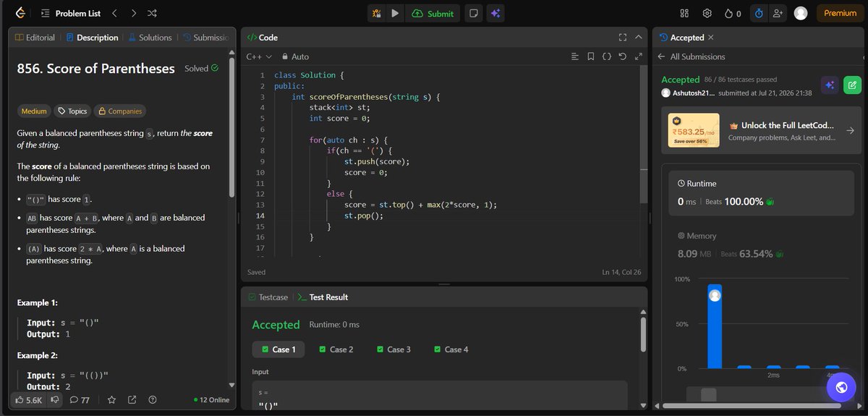Close the Accepted tab
This screenshot has height=416, width=868.
click(710, 38)
